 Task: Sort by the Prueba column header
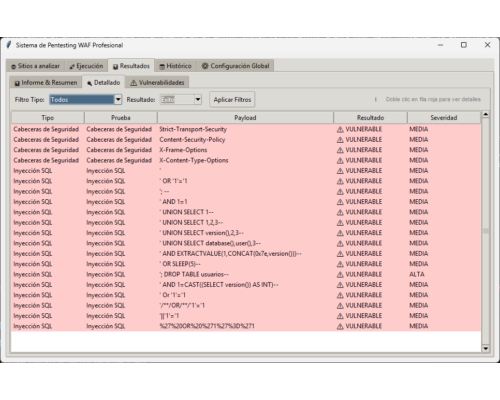click(x=121, y=118)
